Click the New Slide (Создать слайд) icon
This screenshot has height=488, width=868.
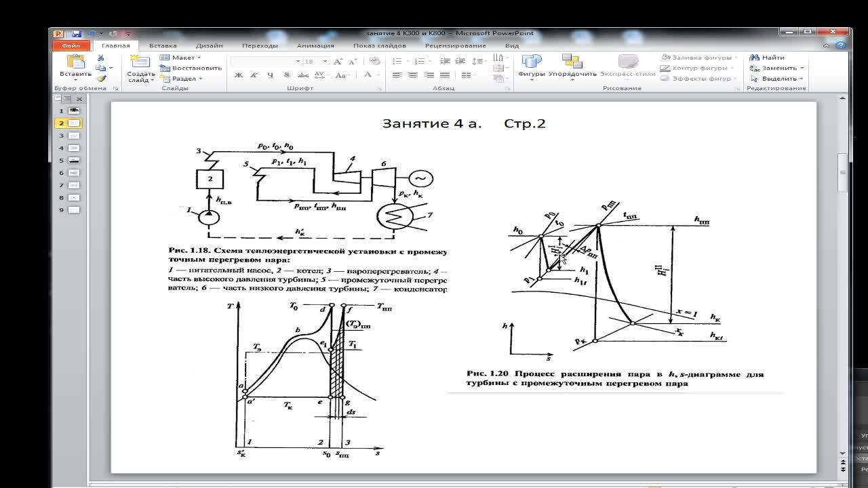coord(140,62)
